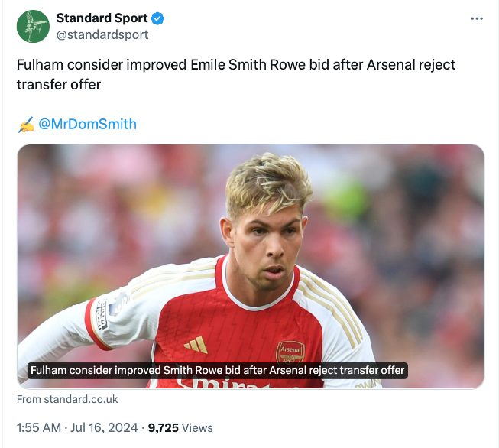The image size is (499, 448).
Task: Click the caption overlay on the image
Action: click(217, 370)
